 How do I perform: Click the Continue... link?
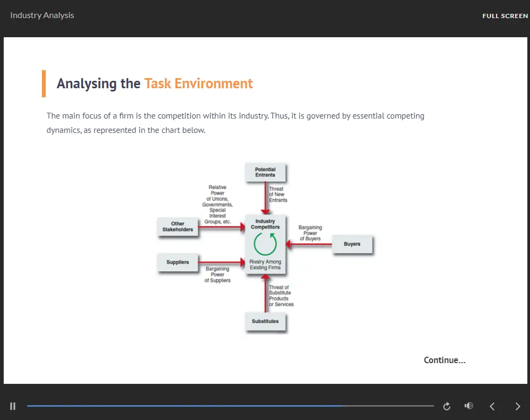444,360
